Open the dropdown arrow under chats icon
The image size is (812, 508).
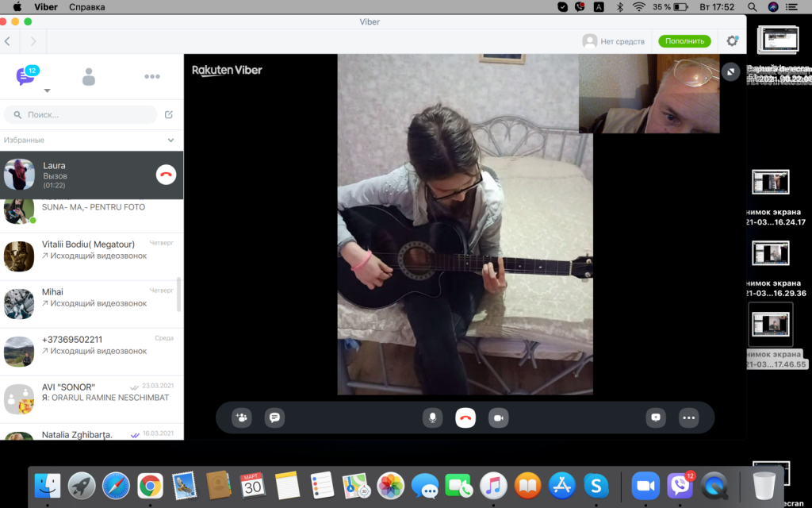pyautogui.click(x=47, y=91)
